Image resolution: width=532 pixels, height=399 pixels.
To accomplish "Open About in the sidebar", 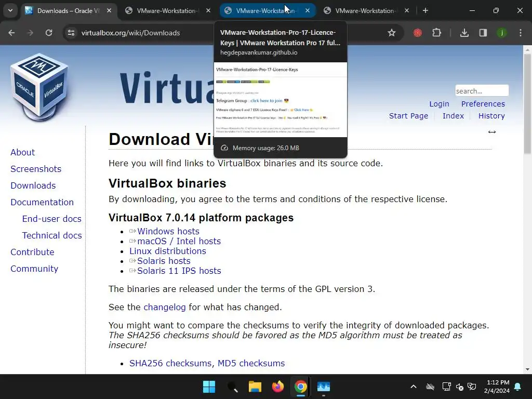I will point(23,152).
